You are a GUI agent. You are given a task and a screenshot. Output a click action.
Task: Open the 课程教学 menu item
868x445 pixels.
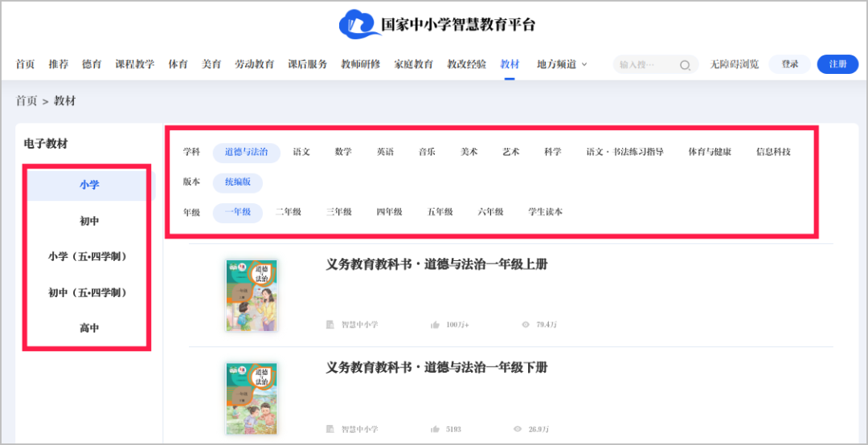click(x=134, y=64)
